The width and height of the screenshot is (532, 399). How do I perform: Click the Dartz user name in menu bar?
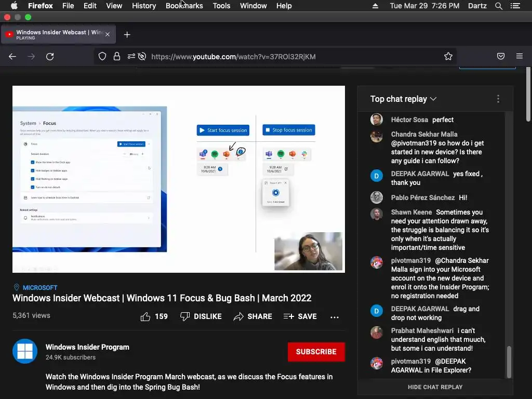pyautogui.click(x=477, y=6)
